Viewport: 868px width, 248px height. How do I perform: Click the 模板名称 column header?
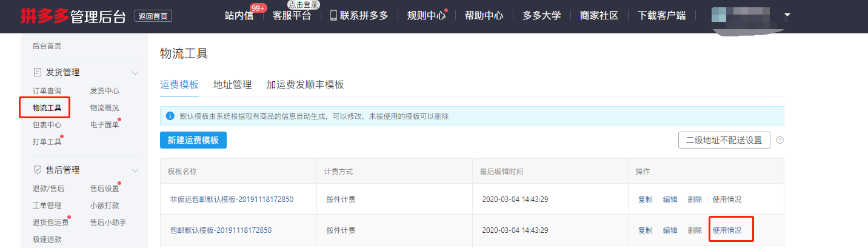point(182,172)
